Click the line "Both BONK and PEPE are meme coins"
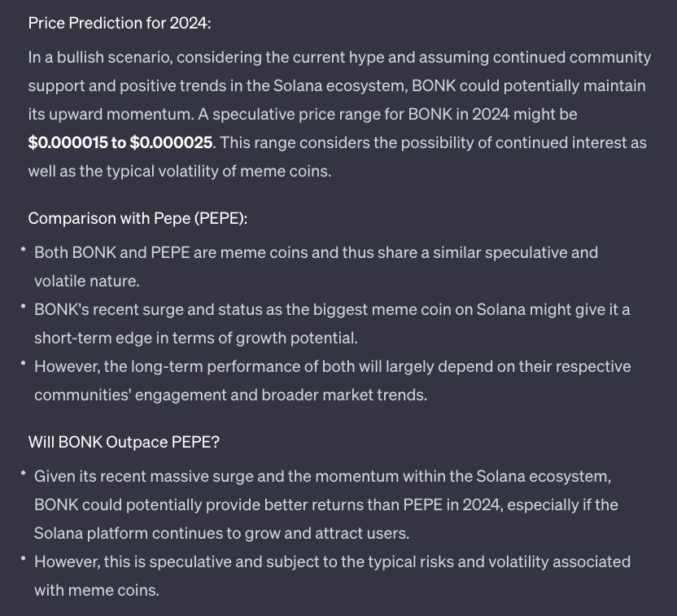Screen dimensions: 677x616 tap(316, 252)
